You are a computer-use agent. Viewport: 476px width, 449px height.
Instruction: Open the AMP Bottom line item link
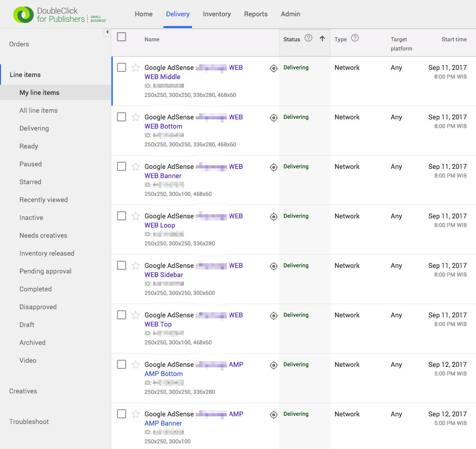pyautogui.click(x=163, y=373)
